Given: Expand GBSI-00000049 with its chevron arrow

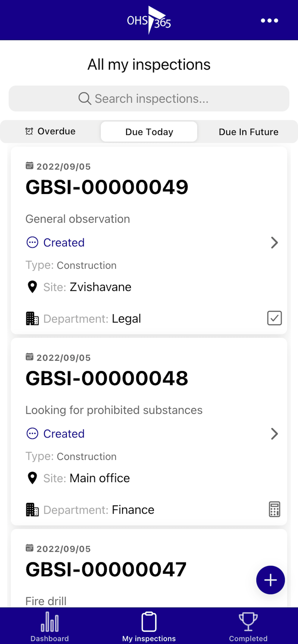Looking at the screenshot, I should [274, 243].
